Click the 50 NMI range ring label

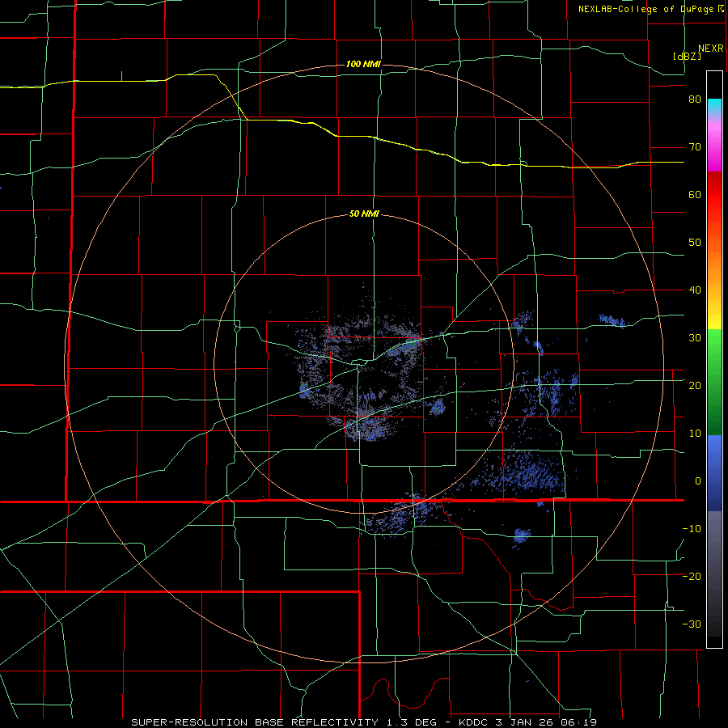pos(365,214)
